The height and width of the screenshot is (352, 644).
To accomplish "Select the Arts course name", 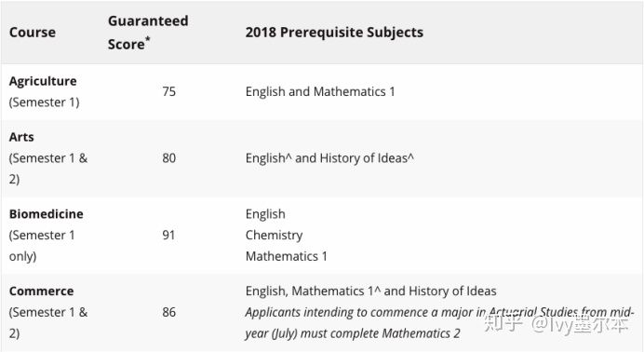I will coord(21,137).
